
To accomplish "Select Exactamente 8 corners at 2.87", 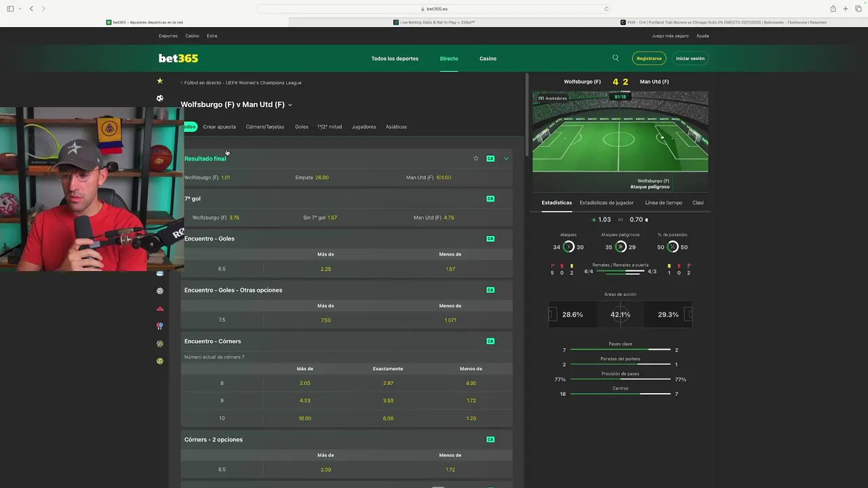I will click(x=388, y=383).
